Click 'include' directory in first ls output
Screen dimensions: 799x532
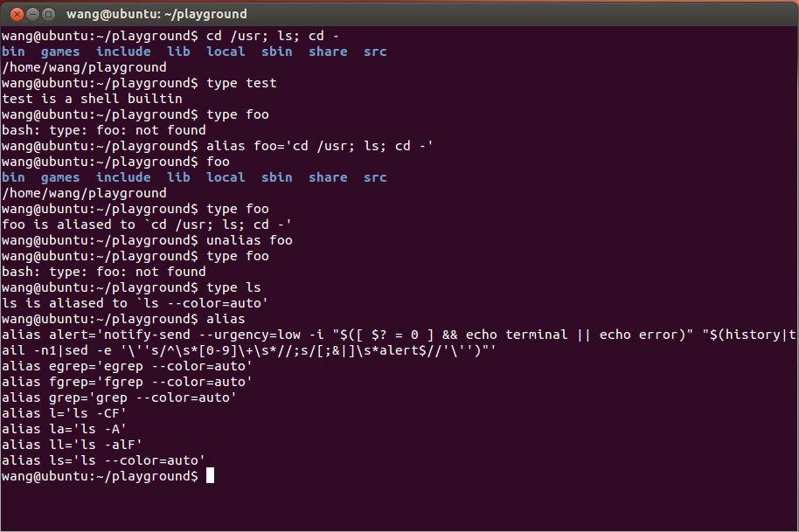point(123,52)
